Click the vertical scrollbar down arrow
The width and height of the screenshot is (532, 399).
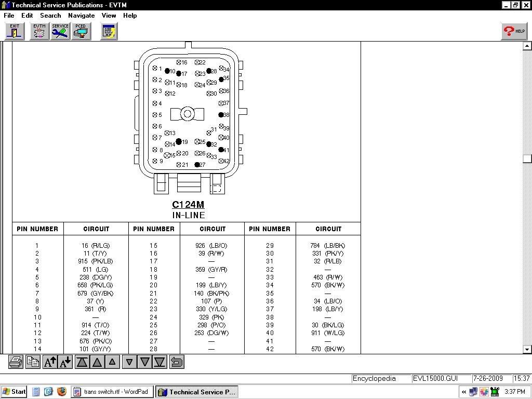coord(527,349)
